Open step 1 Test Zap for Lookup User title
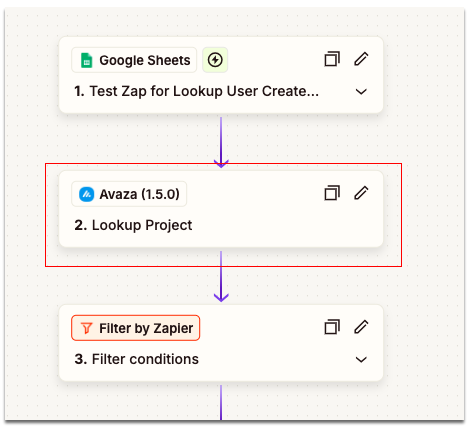 click(196, 91)
